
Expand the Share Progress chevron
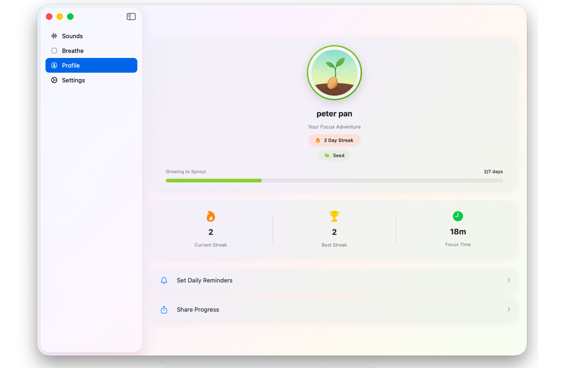(509, 310)
